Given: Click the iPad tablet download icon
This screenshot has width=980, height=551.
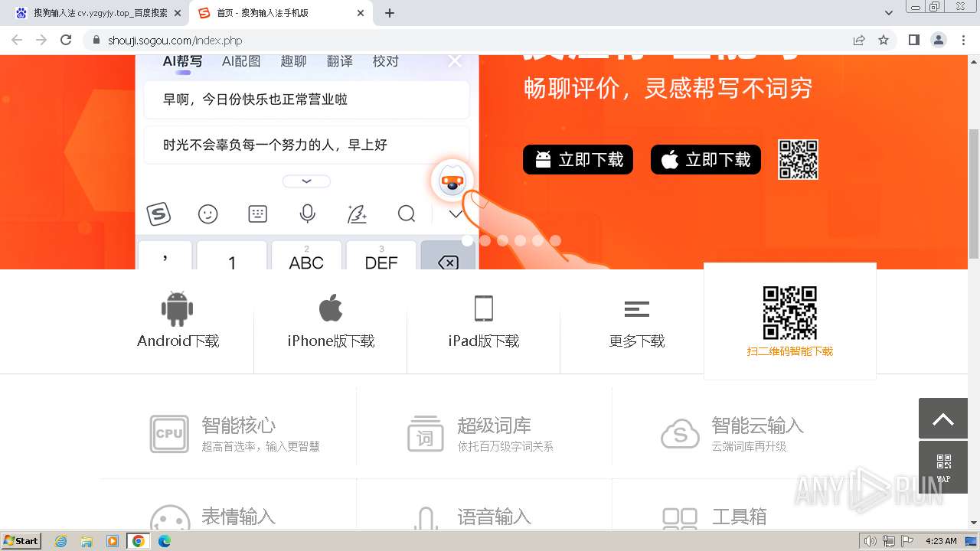Looking at the screenshot, I should coord(484,308).
